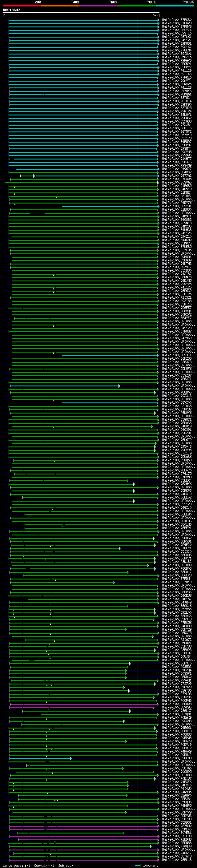Select the UniRef100_O48513 label
This screenshot has height=868, width=197.
pyautogui.click(x=176, y=189)
